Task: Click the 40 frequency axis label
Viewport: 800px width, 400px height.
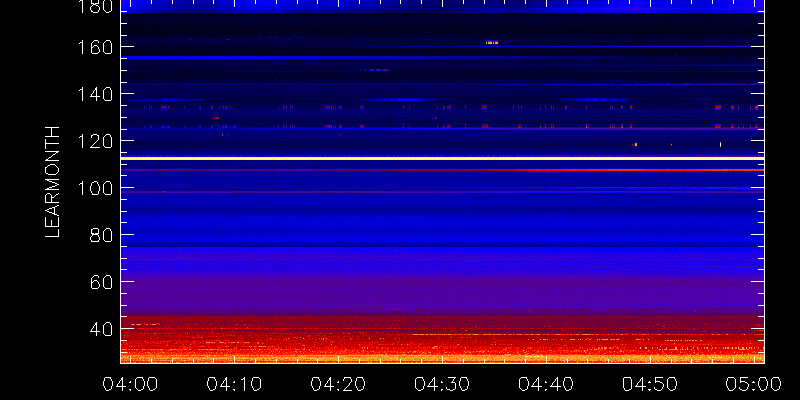Action: [x=102, y=329]
